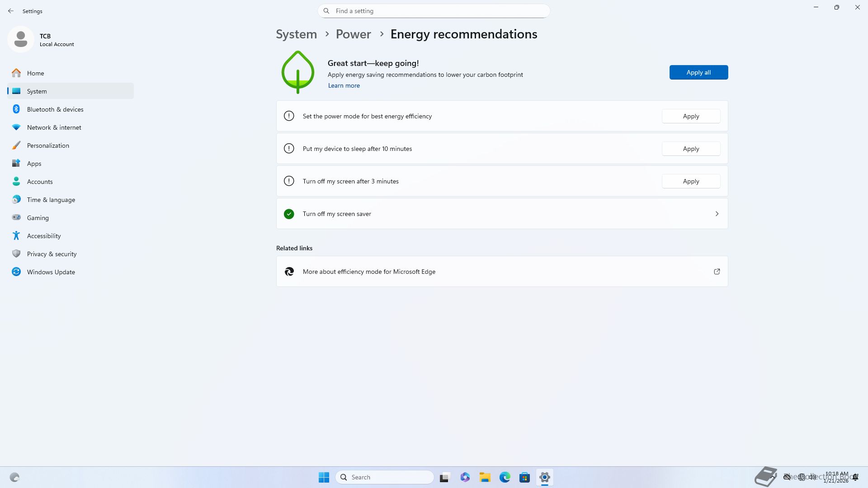Go to Personalization settings
The height and width of the screenshot is (488, 868).
pyautogui.click(x=48, y=145)
